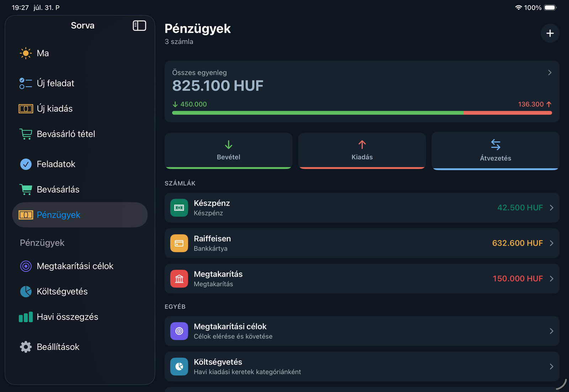Add expense with the Kiadás button
Image resolution: width=569 pixels, height=392 pixels.
[x=362, y=151]
